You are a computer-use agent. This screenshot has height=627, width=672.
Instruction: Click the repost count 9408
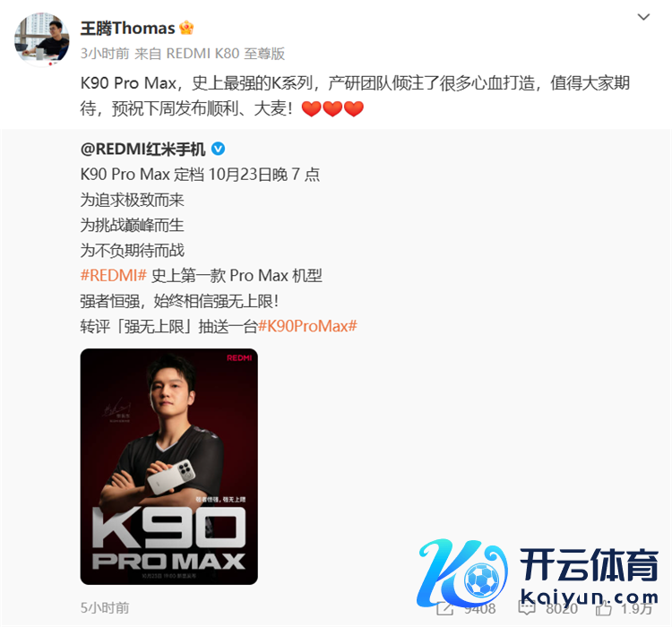480,608
